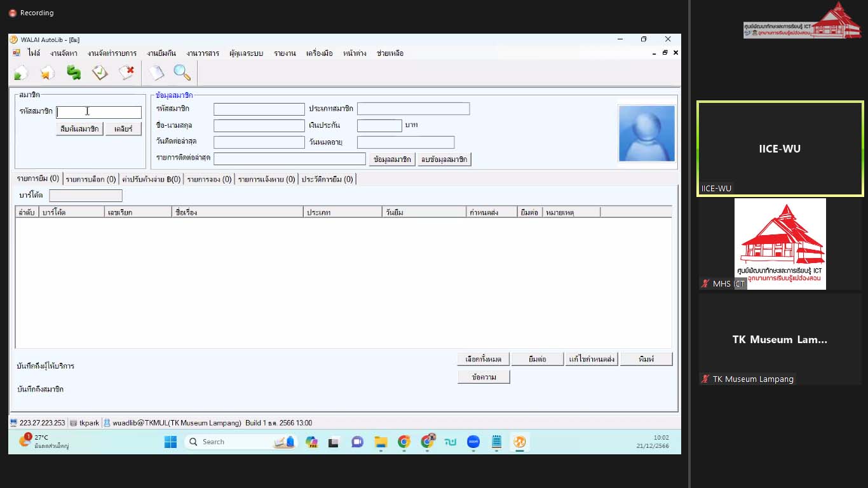Viewport: 868px width, 488px height.
Task: Open the งานยืมคืน menu
Action: (x=161, y=53)
